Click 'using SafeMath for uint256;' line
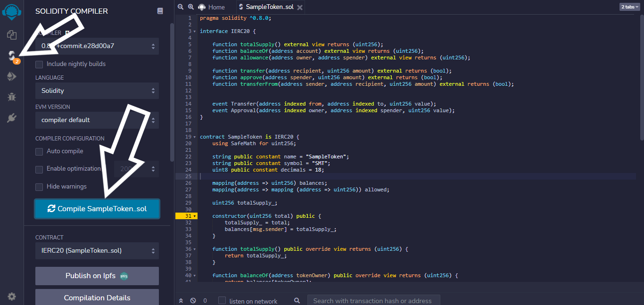 coord(254,143)
